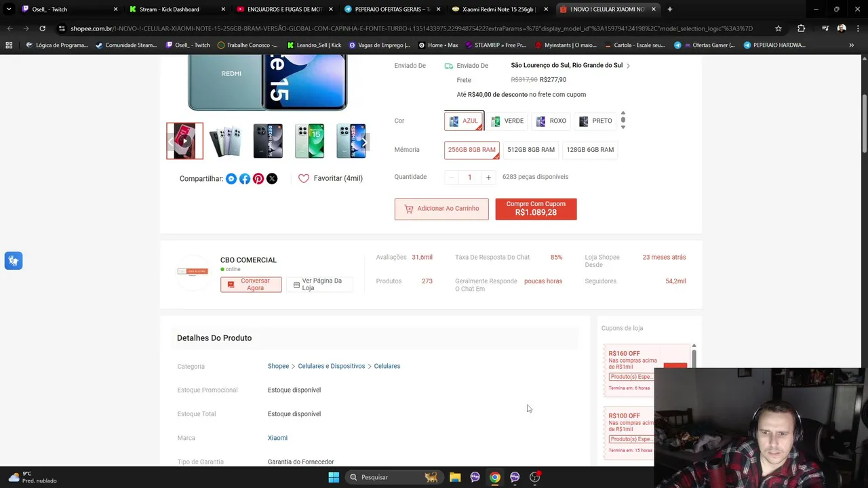This screenshot has width=868, height=488.
Task: Share the product on Facebook
Action: point(245,179)
